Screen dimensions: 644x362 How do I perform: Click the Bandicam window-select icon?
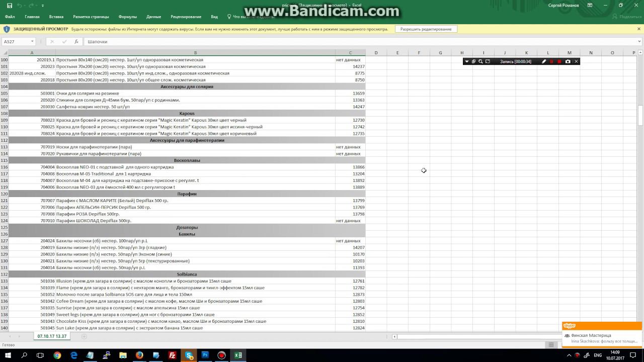tap(473, 61)
